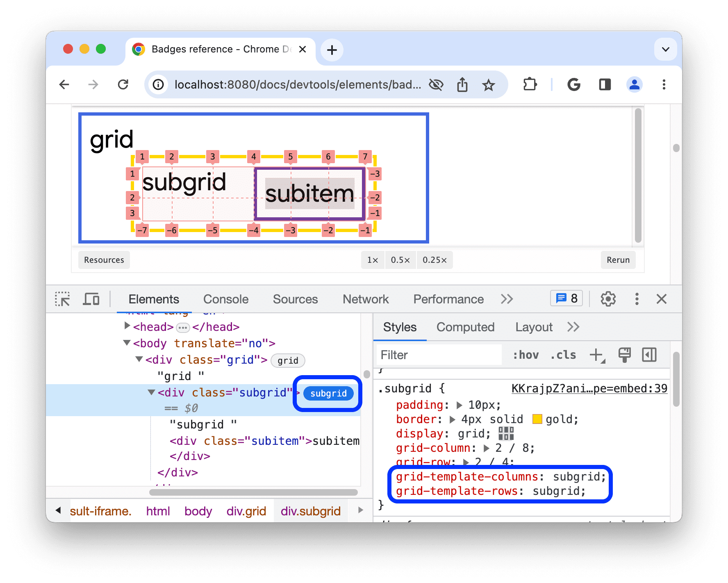The image size is (728, 583).
Task: Click the Rerun button
Action: [618, 260]
